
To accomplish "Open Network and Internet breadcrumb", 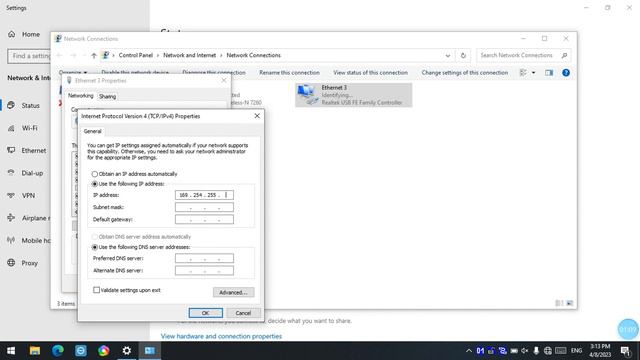I will [x=189, y=55].
